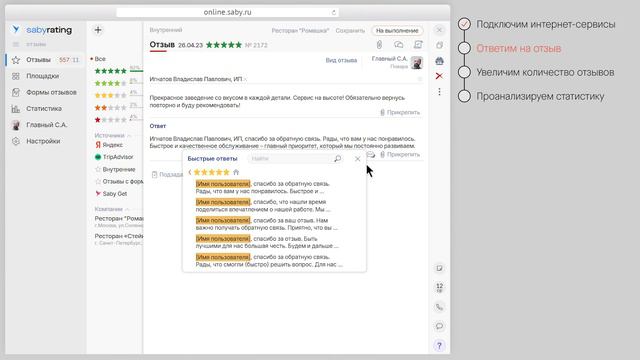Click Ресторан "Ромашка" link in review header
The width and height of the screenshot is (640, 360).
coord(300,31)
